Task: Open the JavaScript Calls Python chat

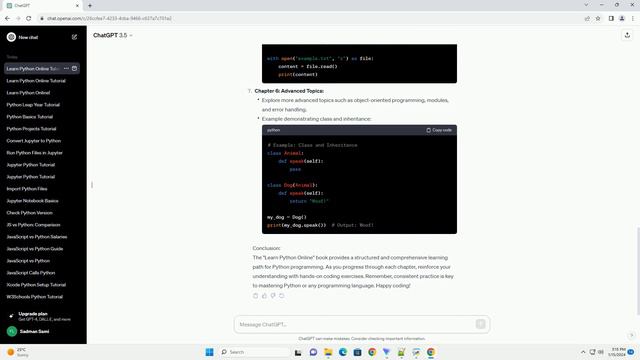Action: [31, 273]
